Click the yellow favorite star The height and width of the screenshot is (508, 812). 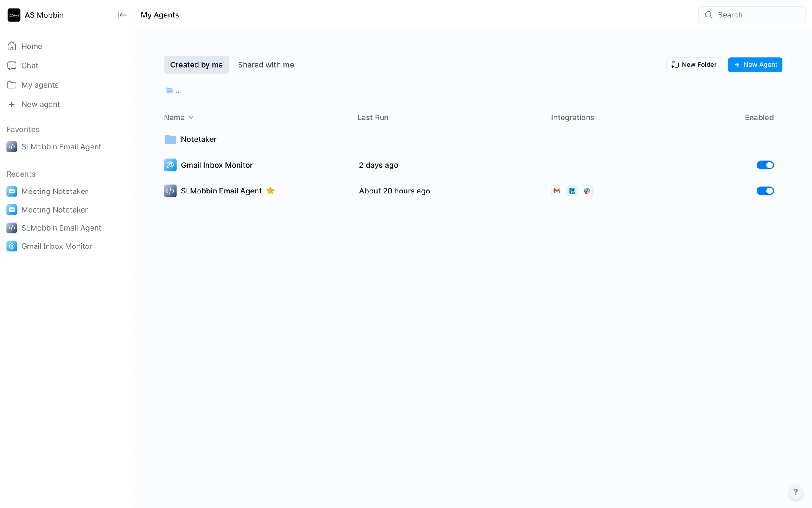pos(270,191)
